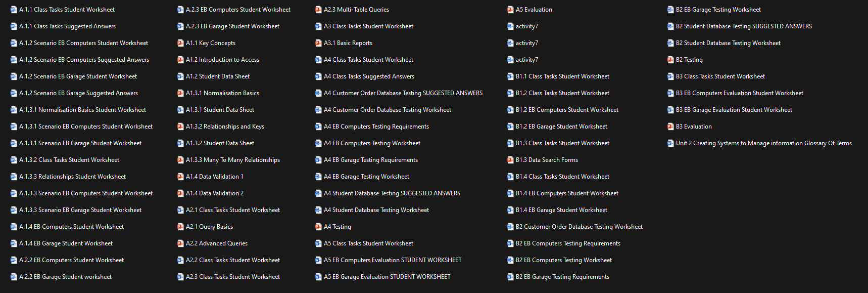This screenshot has width=868, height=293.
Task: Click A4 EB Garage Testing Worksheet
Action: click(x=366, y=177)
